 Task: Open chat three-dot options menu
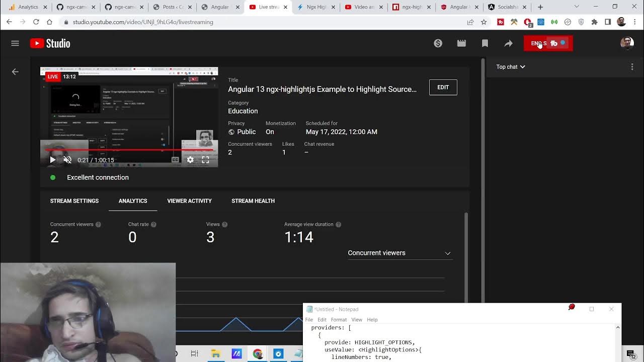click(632, 67)
